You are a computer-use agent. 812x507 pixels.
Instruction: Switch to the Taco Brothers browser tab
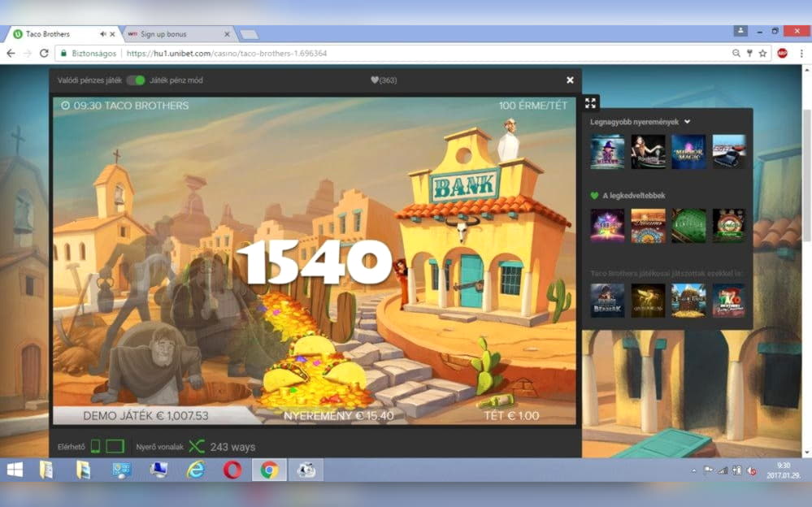[62, 34]
